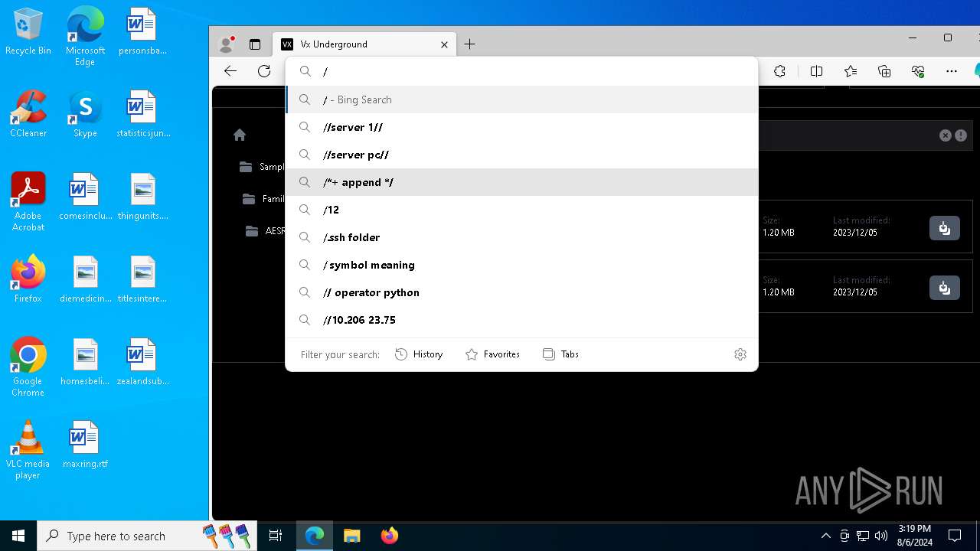This screenshot has height=551, width=980.
Task: Open search suggestion settings gear
Action: [740, 354]
